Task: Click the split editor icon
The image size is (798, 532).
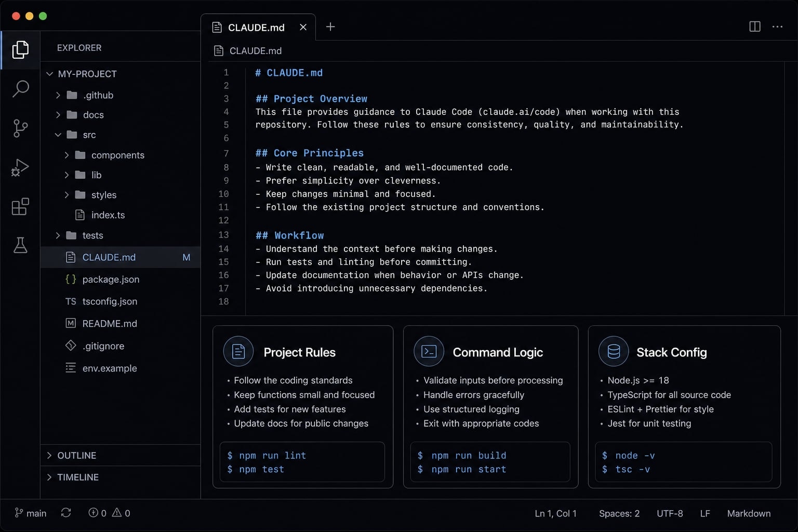Action: 755,26
